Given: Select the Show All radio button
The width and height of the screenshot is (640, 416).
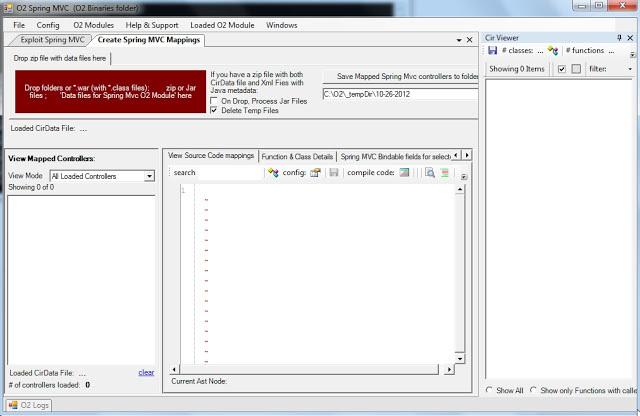Looking at the screenshot, I should point(490,390).
